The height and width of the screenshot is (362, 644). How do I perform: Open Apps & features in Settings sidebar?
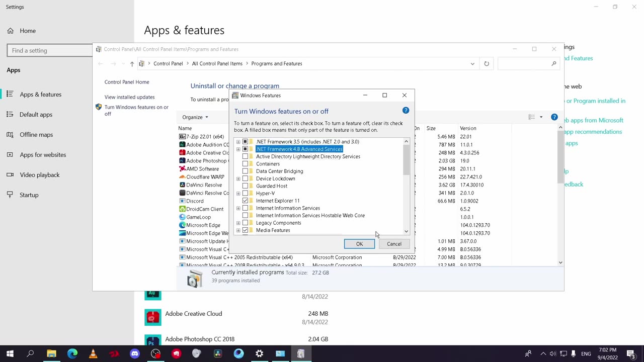tap(40, 95)
